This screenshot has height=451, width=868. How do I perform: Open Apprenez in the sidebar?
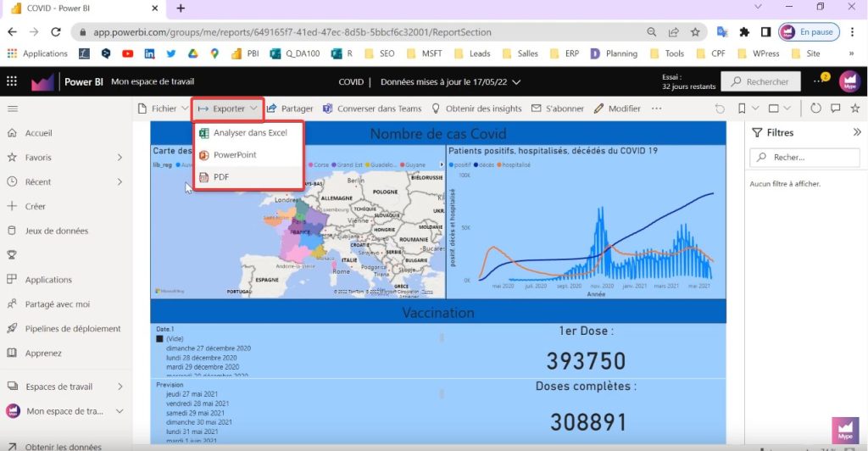coord(43,353)
